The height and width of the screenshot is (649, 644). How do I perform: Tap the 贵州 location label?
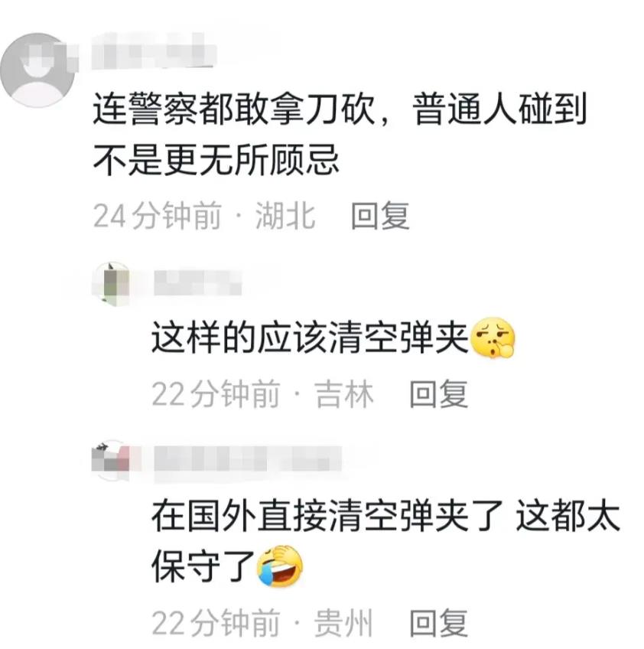click(343, 623)
